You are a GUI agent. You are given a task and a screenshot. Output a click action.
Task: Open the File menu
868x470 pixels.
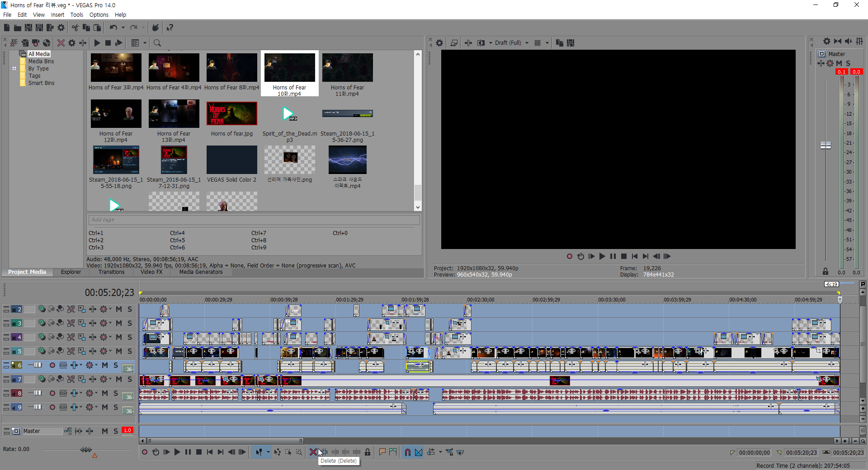pos(7,15)
